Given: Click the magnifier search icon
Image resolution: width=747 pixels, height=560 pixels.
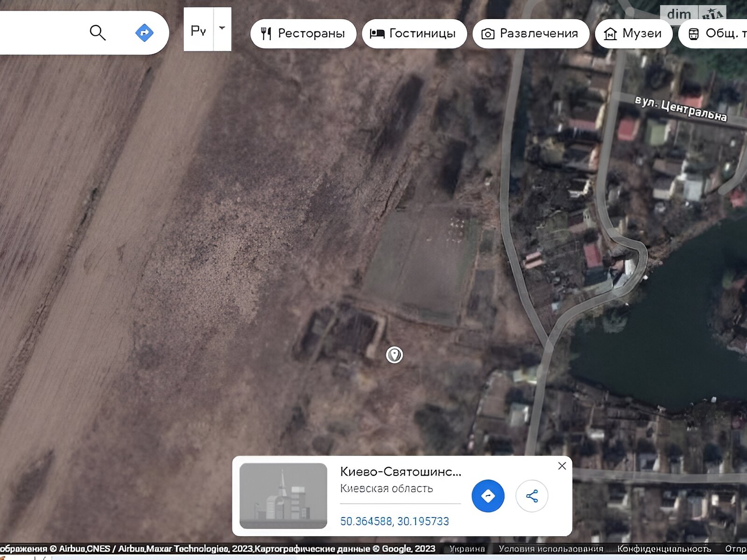Looking at the screenshot, I should click(x=98, y=33).
